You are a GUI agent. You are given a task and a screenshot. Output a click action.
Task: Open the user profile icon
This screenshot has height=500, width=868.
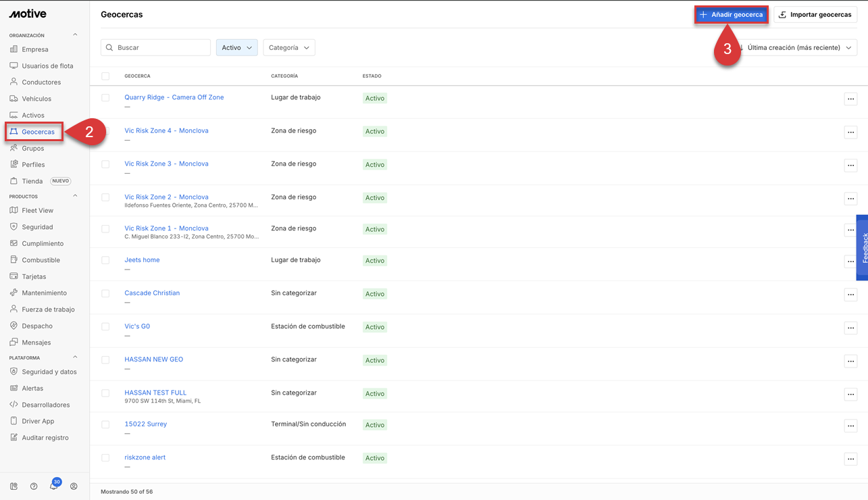74,486
